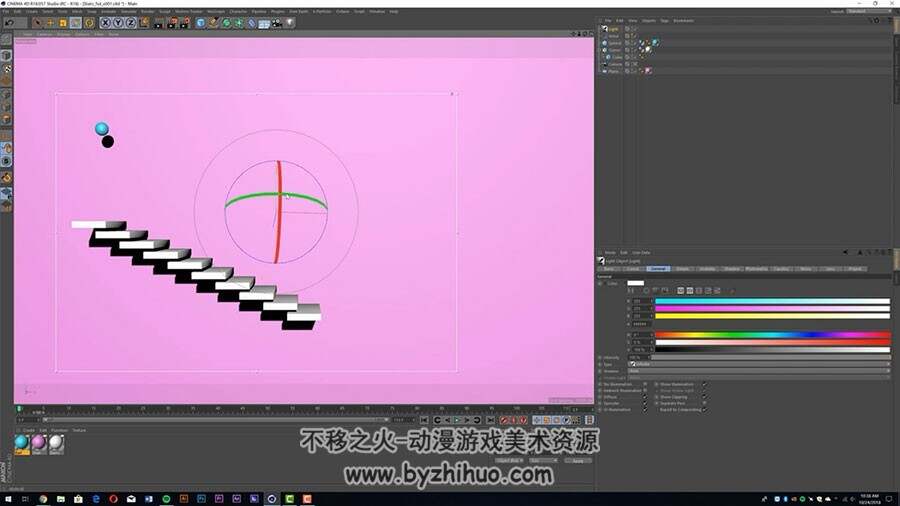Click the green Subdivision Surface generator icon
The height and width of the screenshot is (506, 900).
(226, 23)
